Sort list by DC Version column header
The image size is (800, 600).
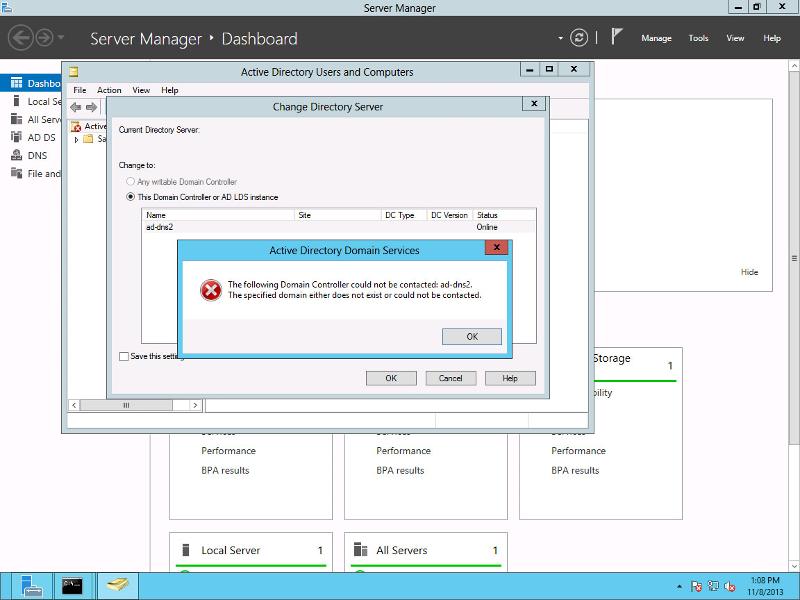point(449,215)
